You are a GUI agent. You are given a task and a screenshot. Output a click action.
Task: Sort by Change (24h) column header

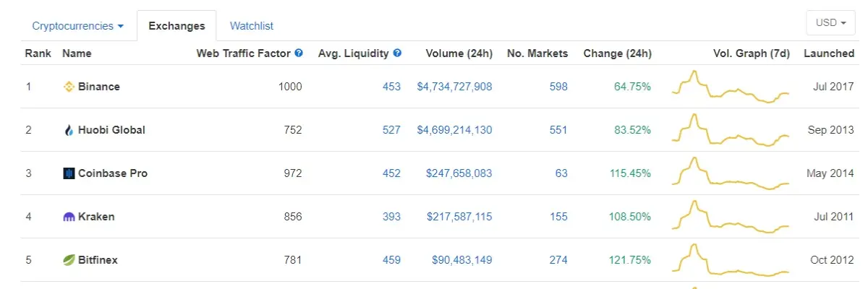tap(618, 53)
